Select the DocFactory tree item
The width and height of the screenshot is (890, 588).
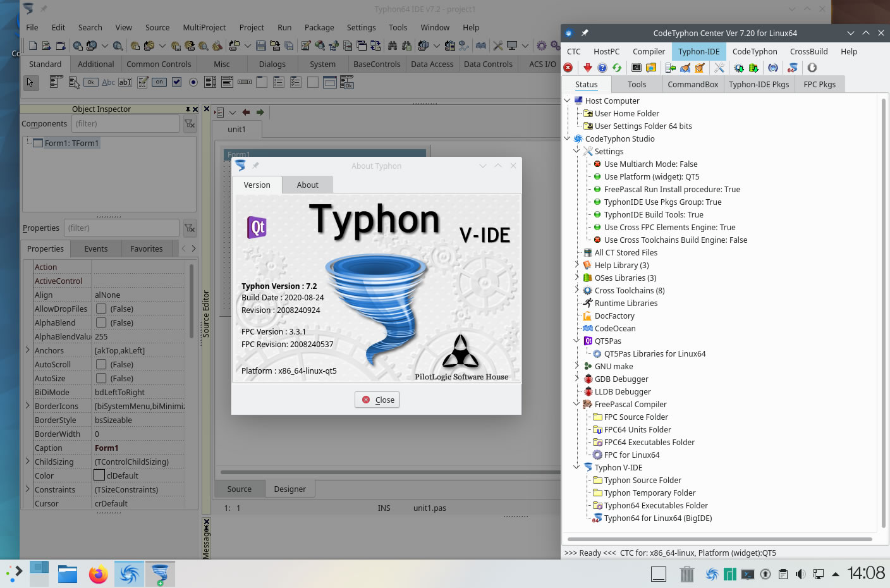pyautogui.click(x=614, y=315)
